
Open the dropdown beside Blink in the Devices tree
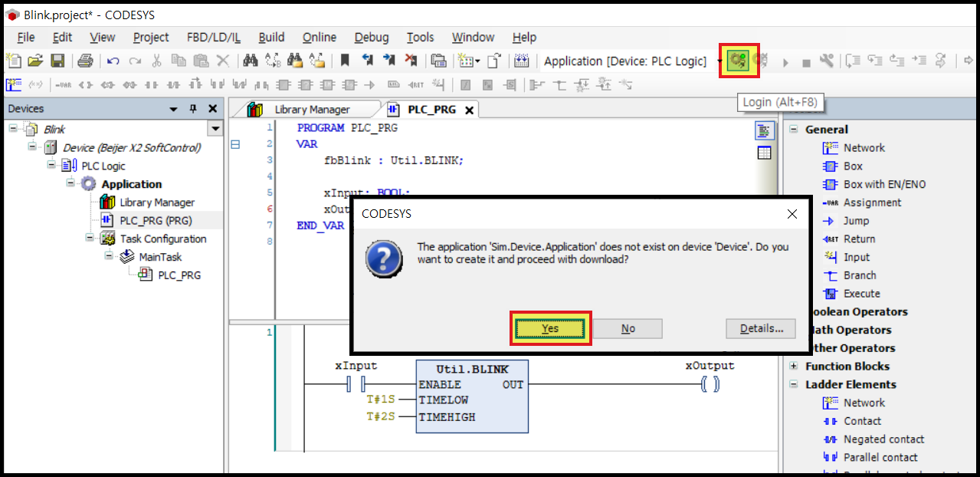pos(215,129)
